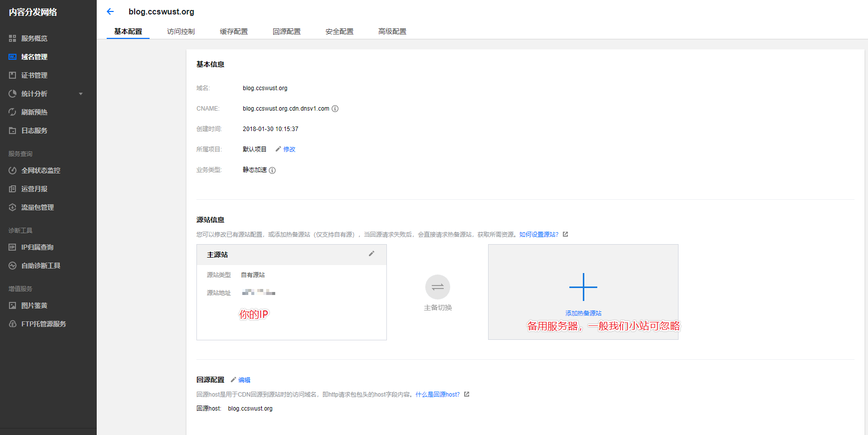Image resolution: width=868 pixels, height=435 pixels.
Task: Click the 刷新预热 refresh icon
Action: [12, 112]
